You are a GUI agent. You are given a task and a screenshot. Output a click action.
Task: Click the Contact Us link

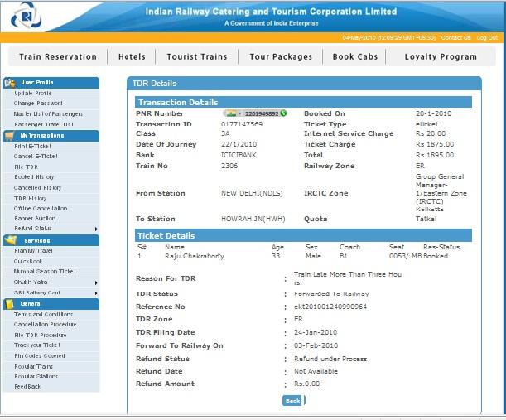pos(455,38)
